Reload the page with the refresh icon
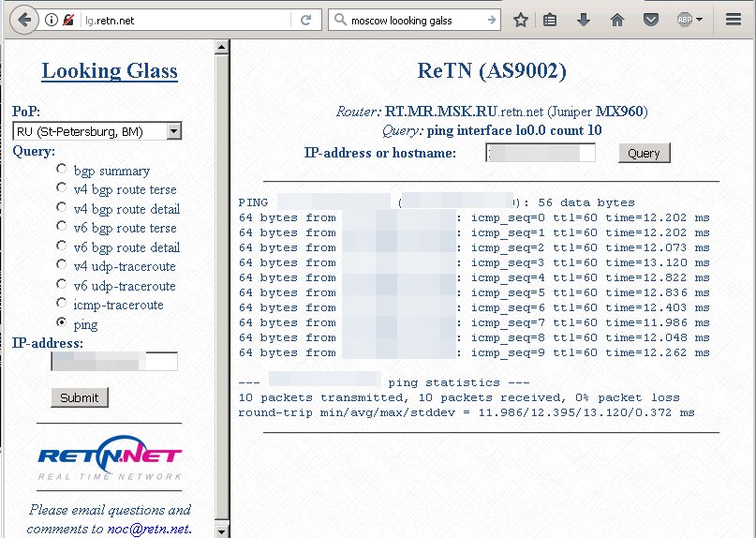Viewport: 756px width, 538px height. click(305, 21)
